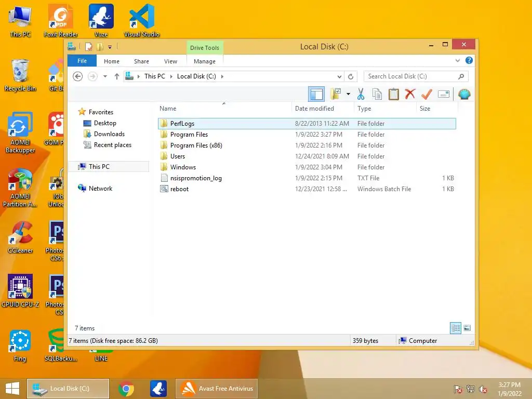Go up one level with Up arrow
532x399 pixels.
pos(117,76)
